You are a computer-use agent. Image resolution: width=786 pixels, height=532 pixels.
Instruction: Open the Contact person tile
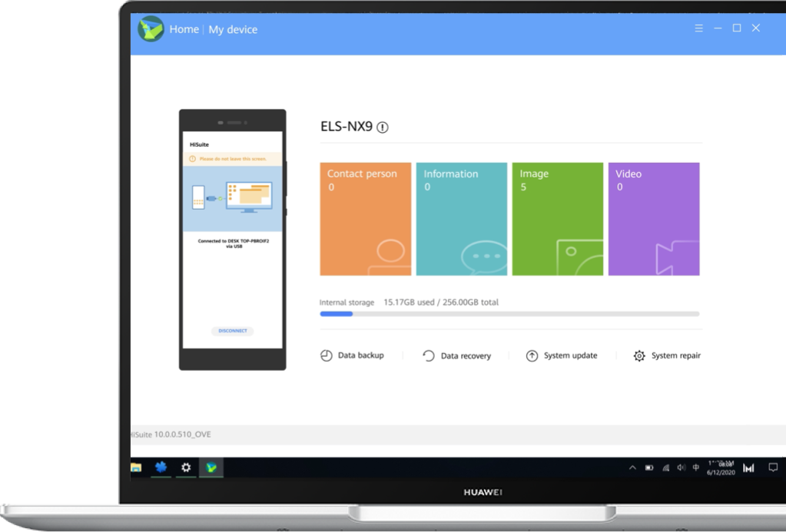coord(365,219)
